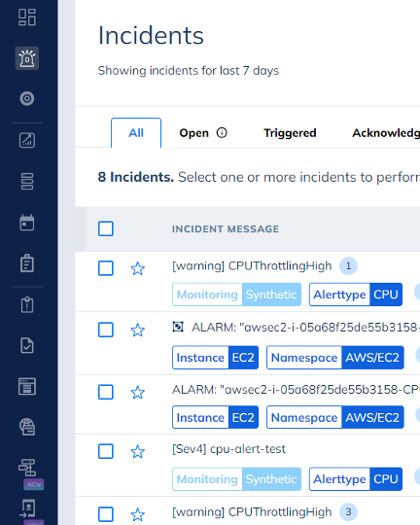Click the Incidents page heading

click(x=151, y=36)
